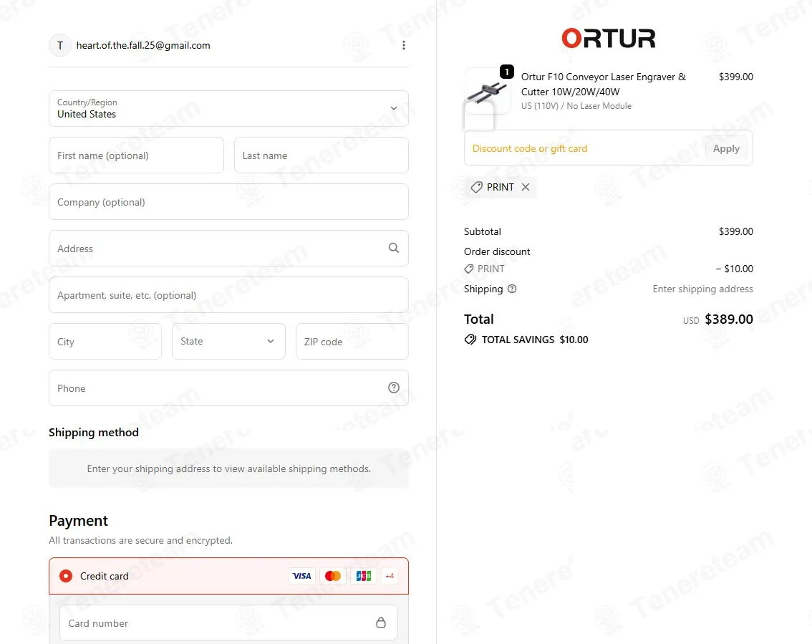This screenshot has width=812, height=644.
Task: Click into the Company (optional) field
Action: coord(228,201)
